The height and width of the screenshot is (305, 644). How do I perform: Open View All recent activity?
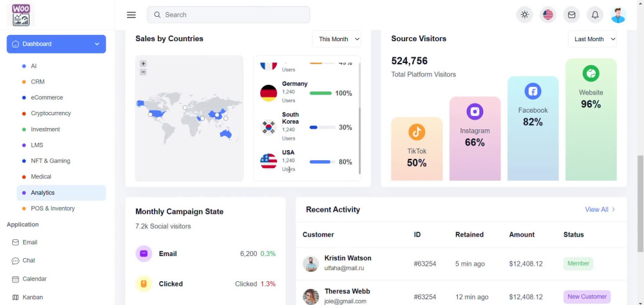[600, 209]
